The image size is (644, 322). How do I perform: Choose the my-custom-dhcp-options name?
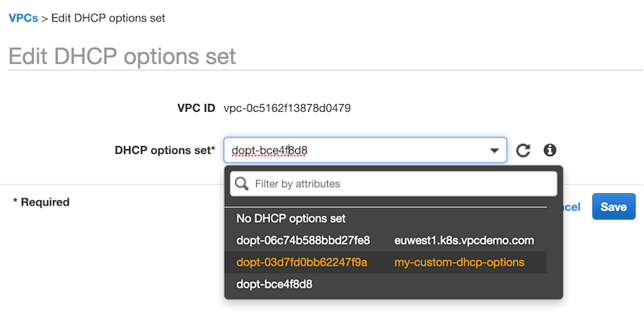tap(459, 263)
